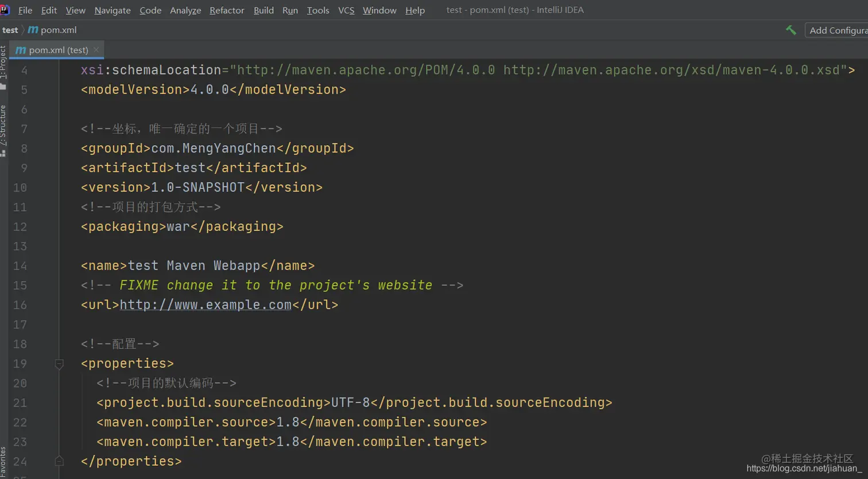This screenshot has height=479, width=868.
Task: Click line number 12 in the gutter
Action: [x=20, y=227]
